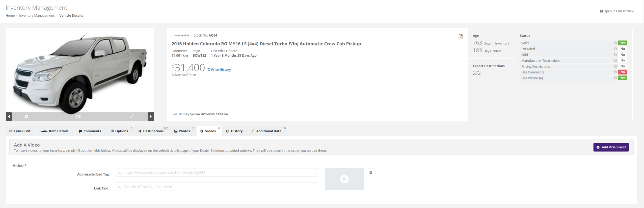Click the Vehicle Details breadcrumb text
The width and height of the screenshot is (644, 208).
71,16
